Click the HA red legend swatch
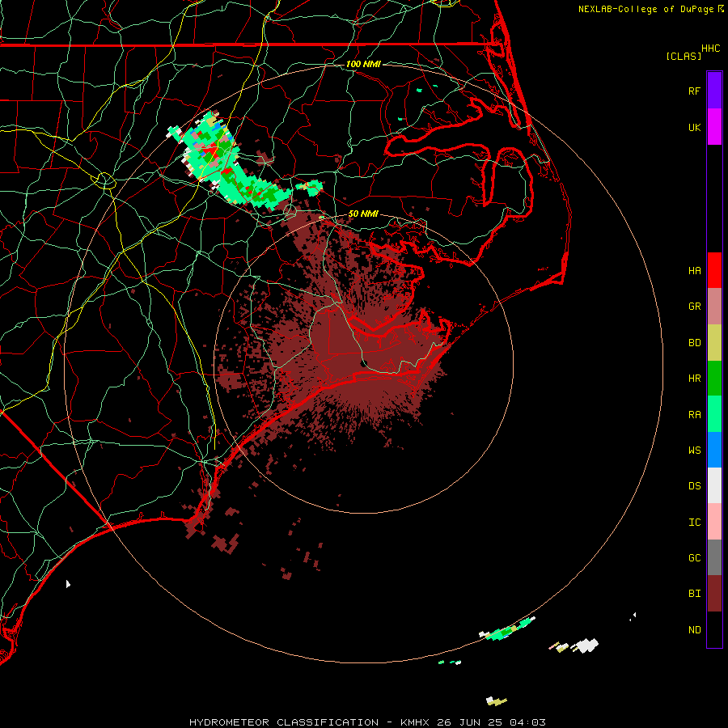This screenshot has width=728, height=728. (x=714, y=270)
